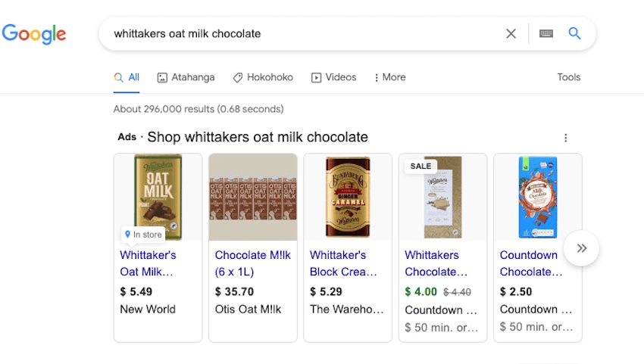Open the Videos results tab

click(x=333, y=77)
